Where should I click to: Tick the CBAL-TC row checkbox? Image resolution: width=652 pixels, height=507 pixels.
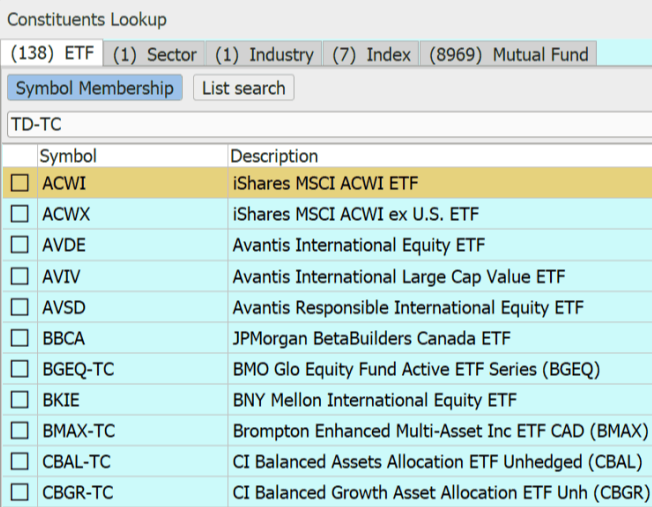pos(20,462)
